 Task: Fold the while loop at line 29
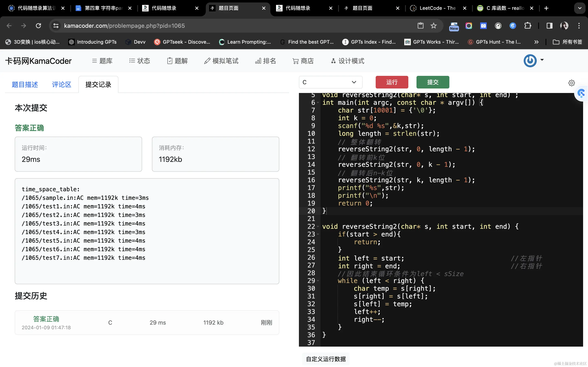click(318, 281)
